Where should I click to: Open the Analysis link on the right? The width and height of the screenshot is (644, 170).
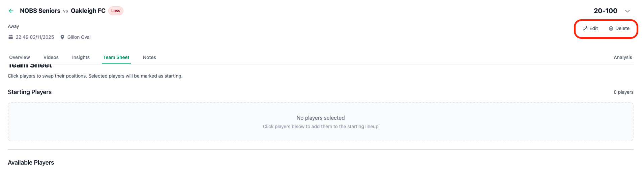pyautogui.click(x=623, y=57)
